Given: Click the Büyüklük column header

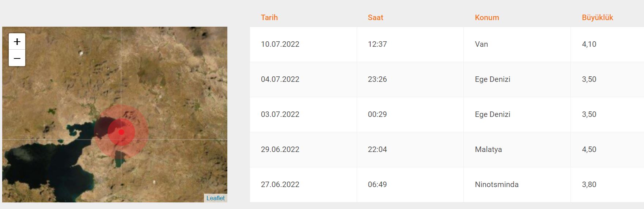Looking at the screenshot, I should coord(597,18).
